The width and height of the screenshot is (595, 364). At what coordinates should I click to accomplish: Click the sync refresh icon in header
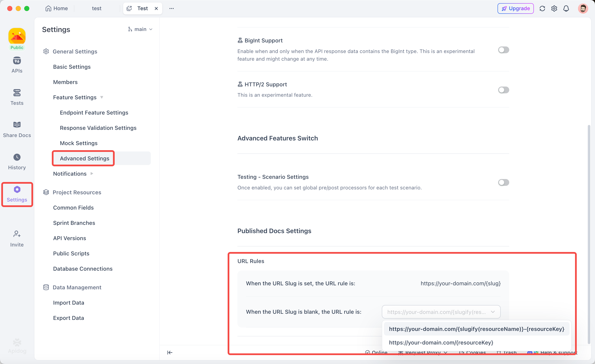tap(542, 8)
